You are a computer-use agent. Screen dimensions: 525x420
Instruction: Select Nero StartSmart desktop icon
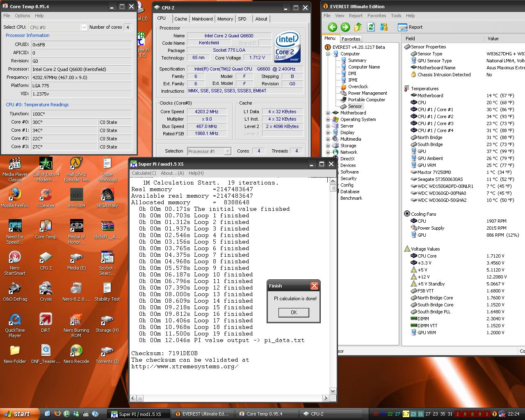[x=15, y=263]
